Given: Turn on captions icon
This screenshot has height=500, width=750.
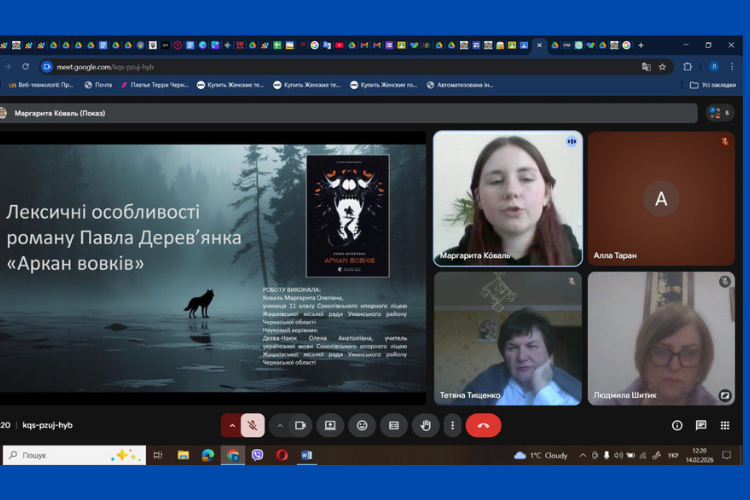Looking at the screenshot, I should tap(393, 425).
